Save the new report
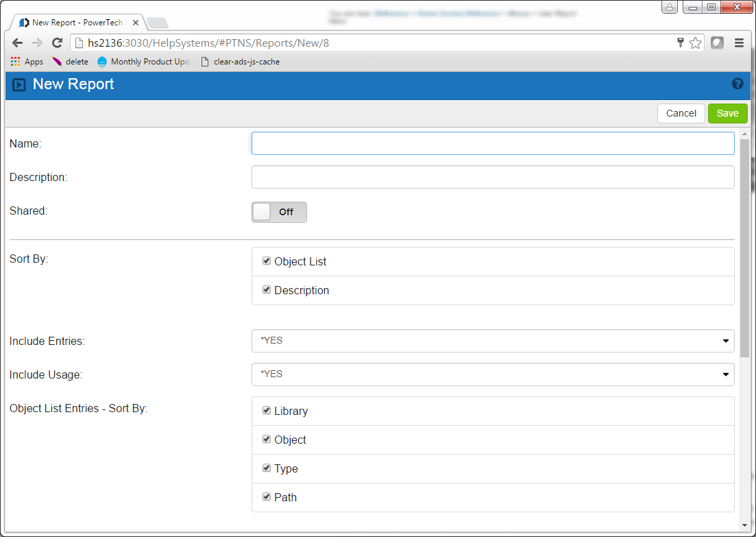 pyautogui.click(x=727, y=114)
